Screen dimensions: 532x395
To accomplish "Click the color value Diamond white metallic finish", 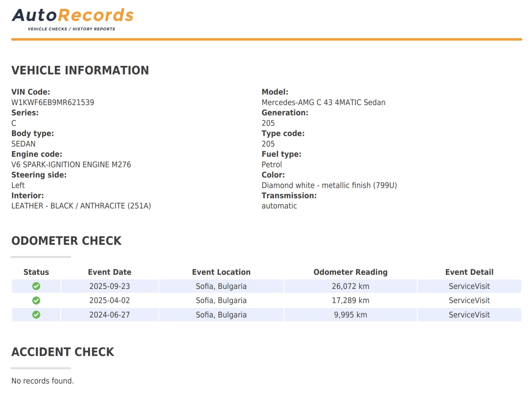I will 329,185.
